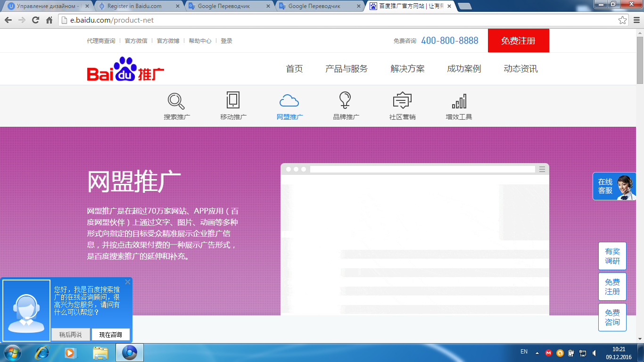Click the 登录 link

[227, 41]
